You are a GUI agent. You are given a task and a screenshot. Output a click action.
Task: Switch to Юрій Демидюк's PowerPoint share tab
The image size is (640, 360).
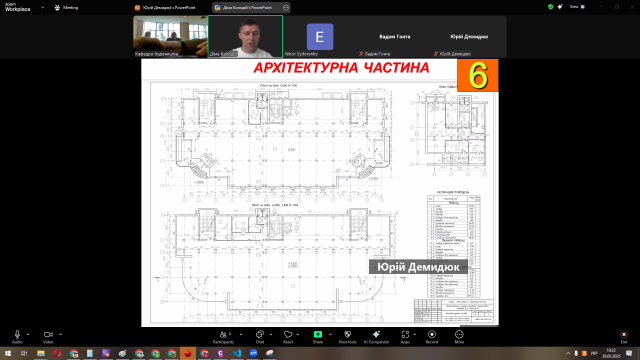pyautogui.click(x=165, y=7)
